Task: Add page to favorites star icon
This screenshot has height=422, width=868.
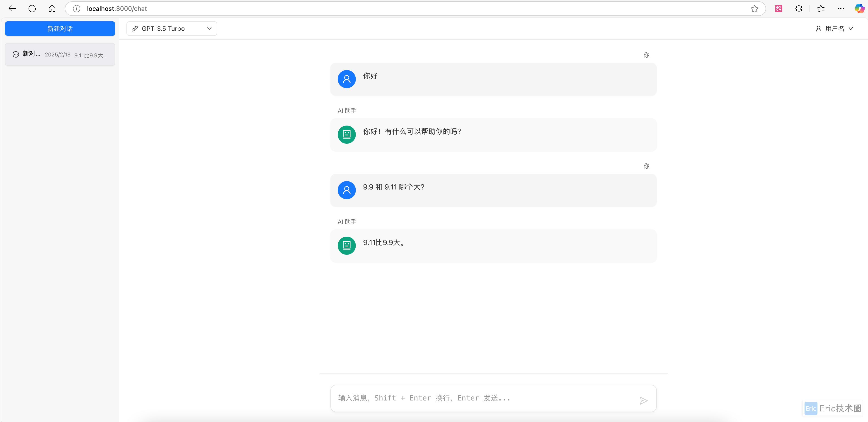Action: click(754, 9)
